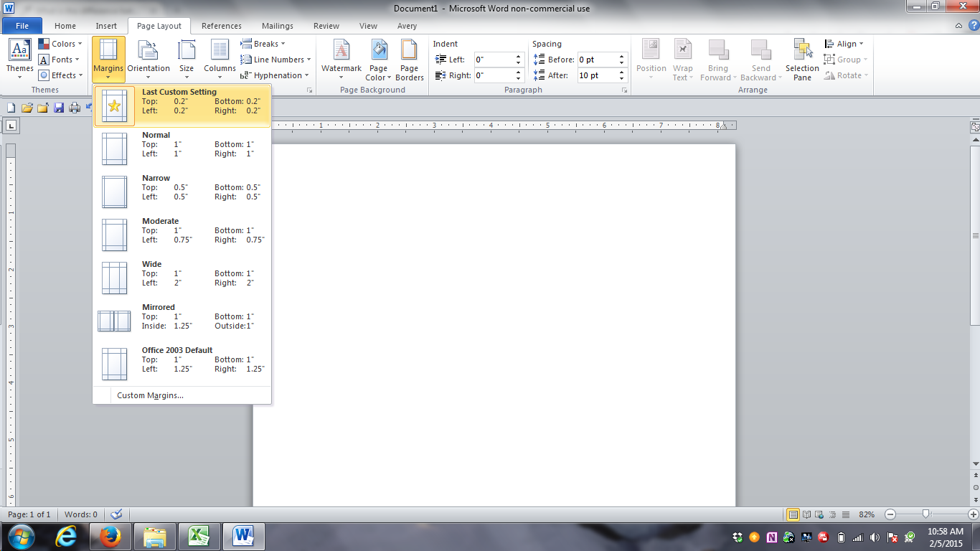The width and height of the screenshot is (980, 551).
Task: Launch Excel from the taskbar
Action: pos(199,536)
